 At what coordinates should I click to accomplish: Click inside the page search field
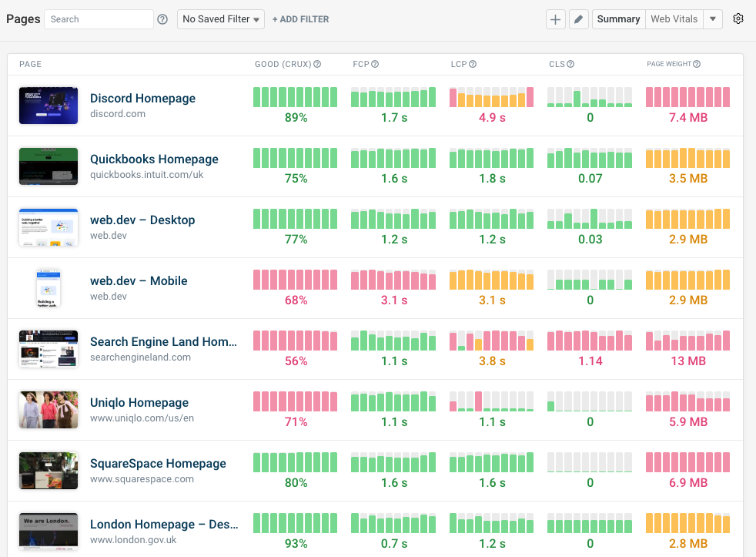[99, 18]
